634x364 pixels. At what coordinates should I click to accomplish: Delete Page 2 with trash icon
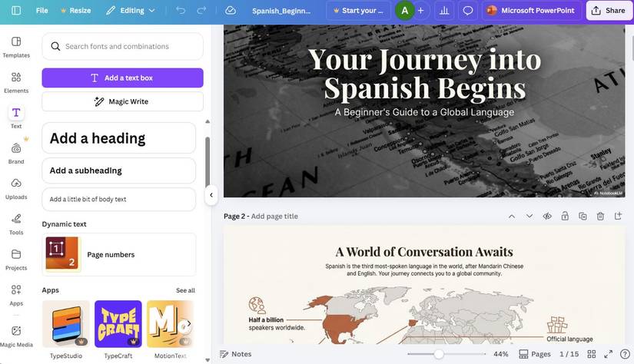[x=600, y=217]
